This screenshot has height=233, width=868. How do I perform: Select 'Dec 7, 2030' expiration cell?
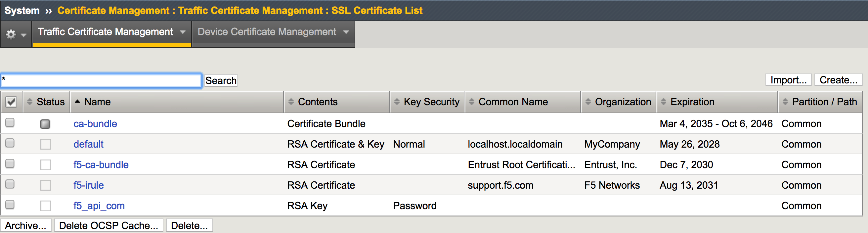pos(686,165)
